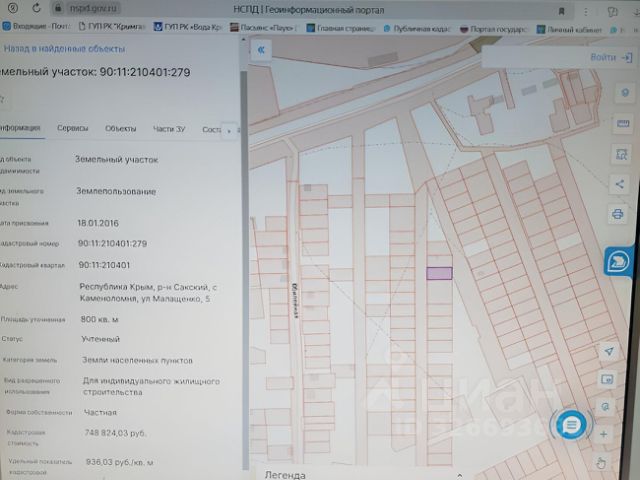Open the Объекты tab
This screenshot has height=480, width=640.
click(120, 129)
